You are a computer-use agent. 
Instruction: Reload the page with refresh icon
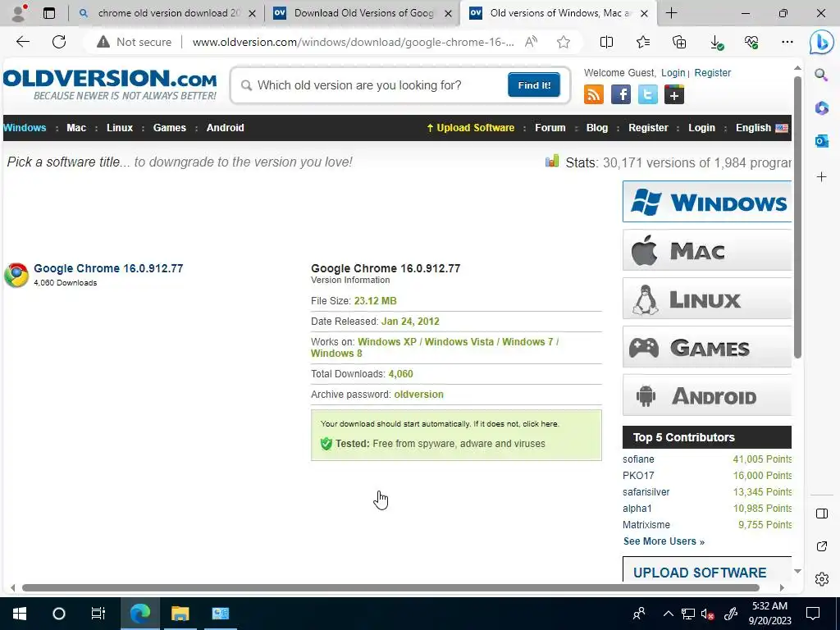coord(59,42)
